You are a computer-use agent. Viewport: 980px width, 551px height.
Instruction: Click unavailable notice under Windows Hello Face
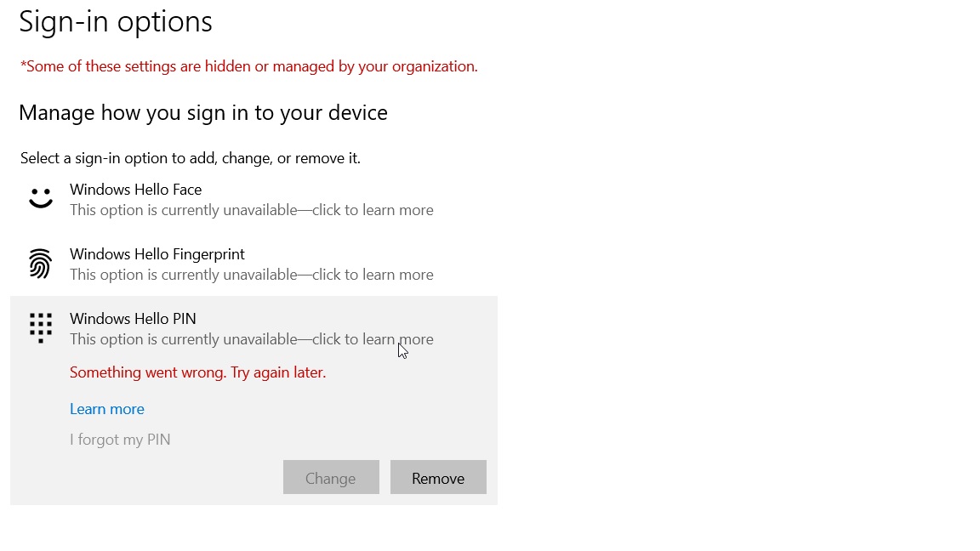coord(251,211)
